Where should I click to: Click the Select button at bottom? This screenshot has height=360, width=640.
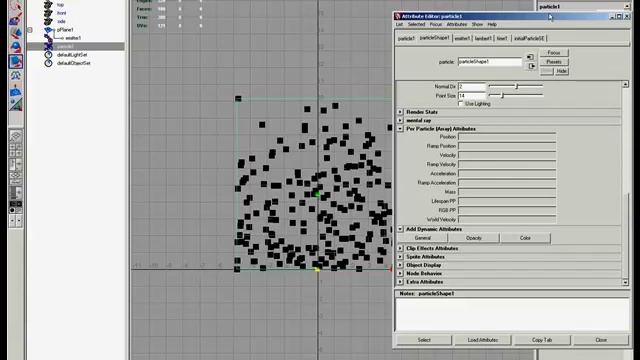click(424, 340)
